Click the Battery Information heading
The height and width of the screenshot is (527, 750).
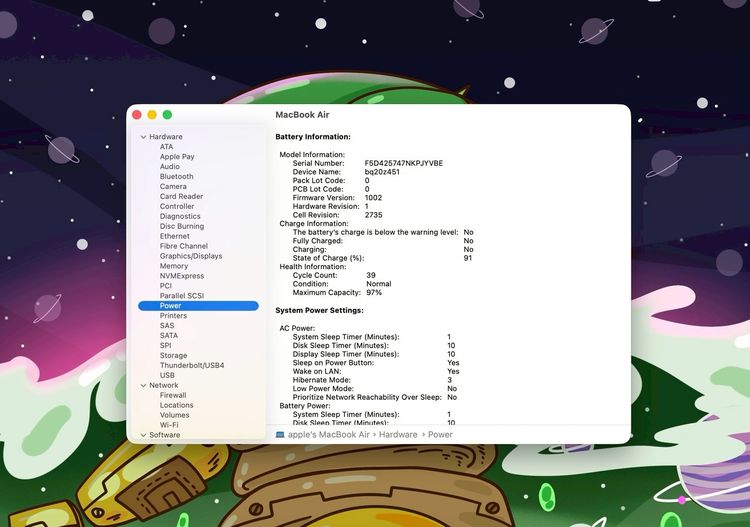313,137
